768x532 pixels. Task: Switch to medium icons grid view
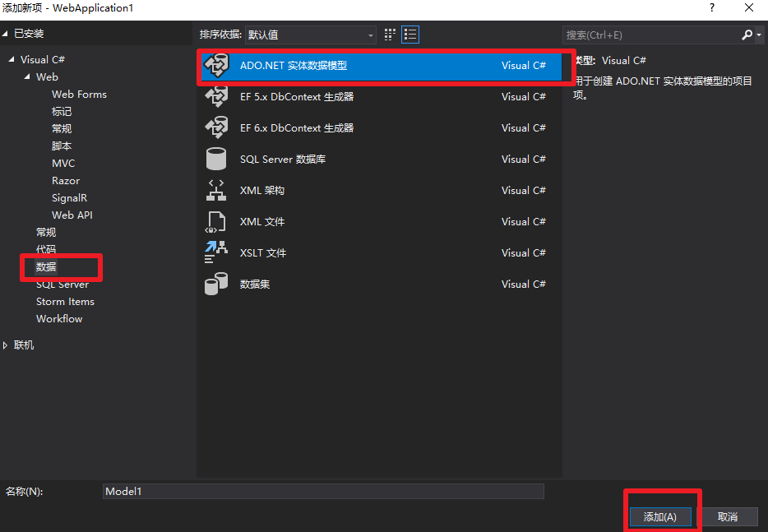390,35
